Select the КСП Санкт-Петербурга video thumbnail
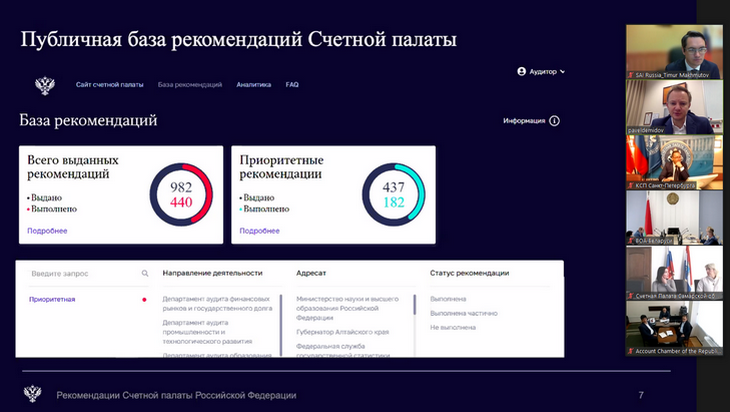The width and height of the screenshot is (730, 412). [x=674, y=162]
